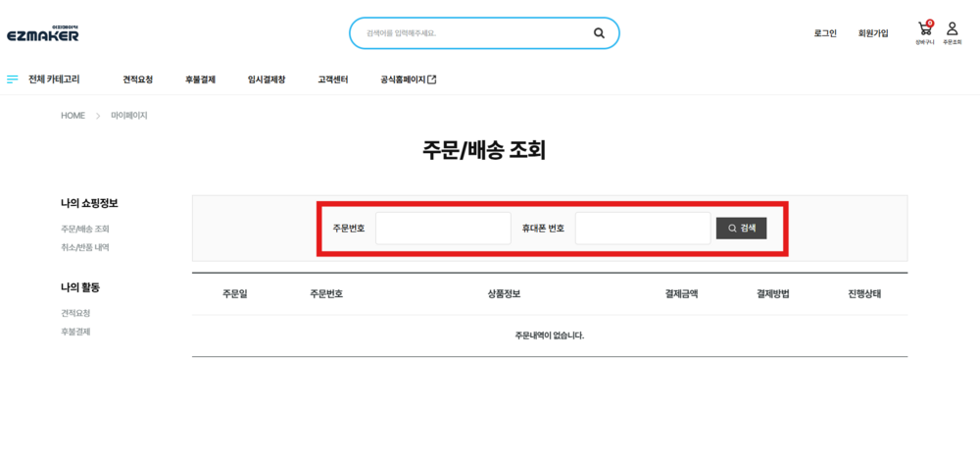
Task: Select 취소/반품 내역 in the sidebar
Action: [85, 247]
